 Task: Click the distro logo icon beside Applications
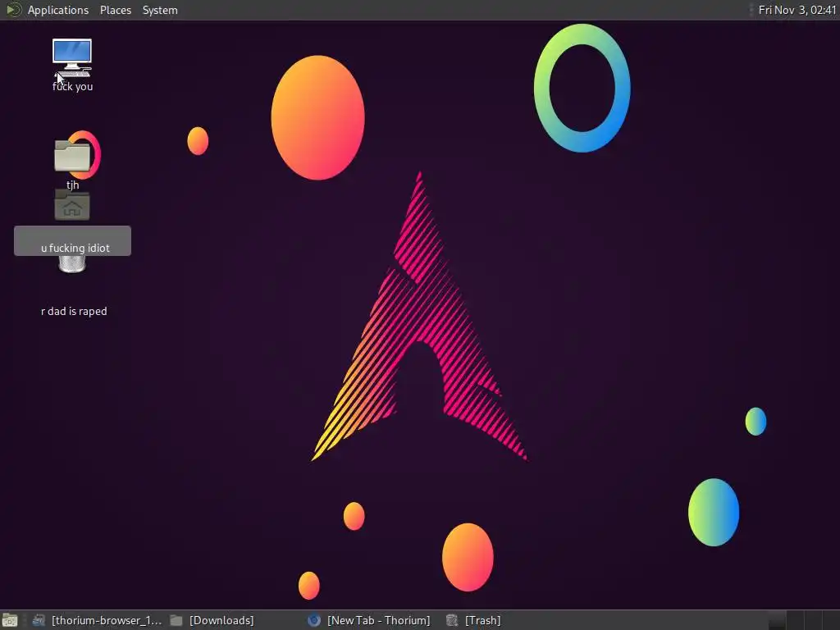coord(13,10)
